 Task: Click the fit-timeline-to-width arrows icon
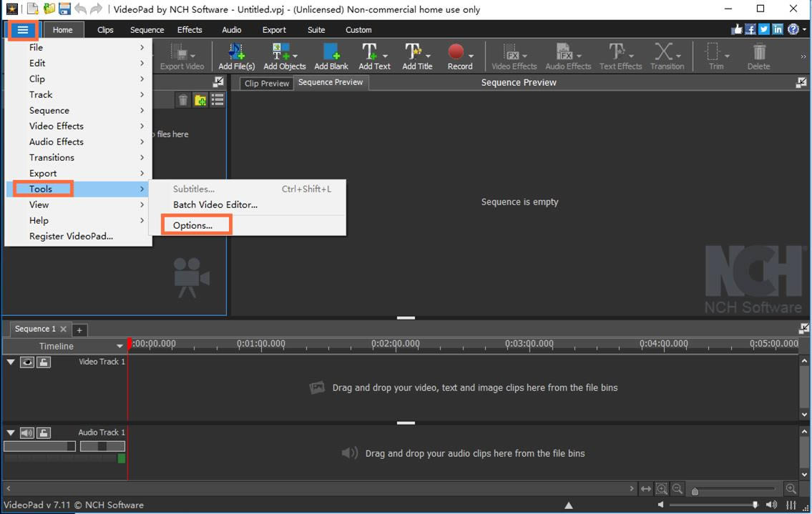(x=646, y=489)
